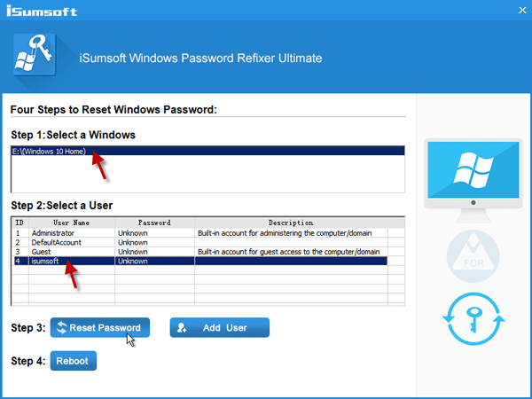The height and width of the screenshot is (399, 532).
Task: Click the Add User button
Action: [x=220, y=327]
